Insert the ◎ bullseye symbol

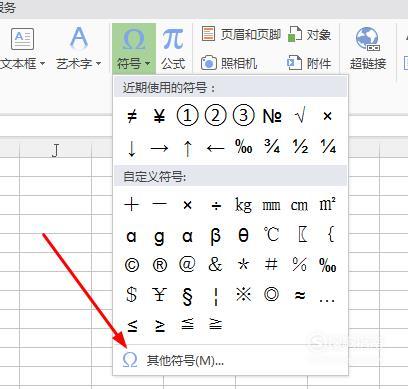pos(271,294)
